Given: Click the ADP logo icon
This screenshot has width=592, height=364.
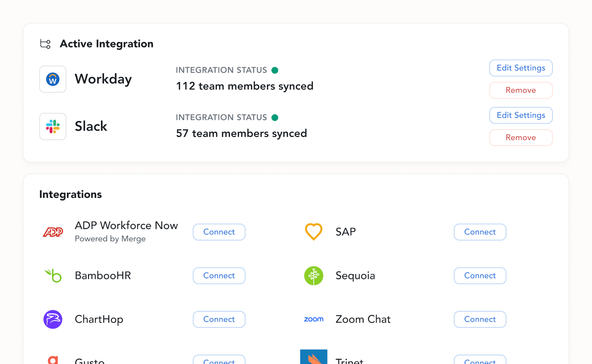Looking at the screenshot, I should point(53,232).
